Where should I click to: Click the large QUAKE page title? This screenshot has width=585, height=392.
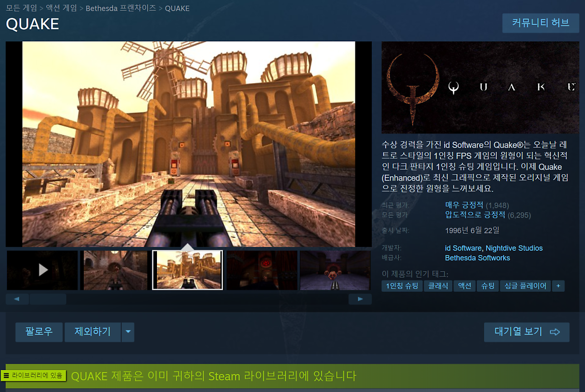32,24
